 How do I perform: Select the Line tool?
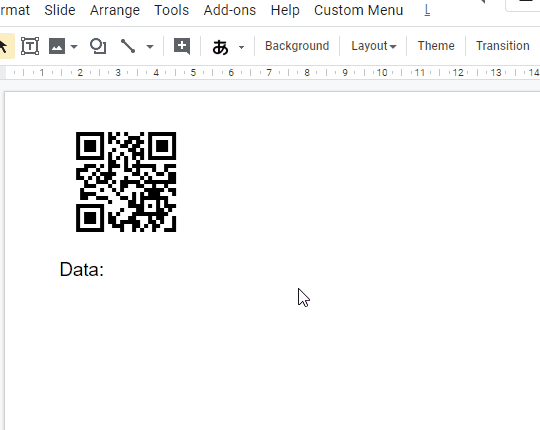128,46
